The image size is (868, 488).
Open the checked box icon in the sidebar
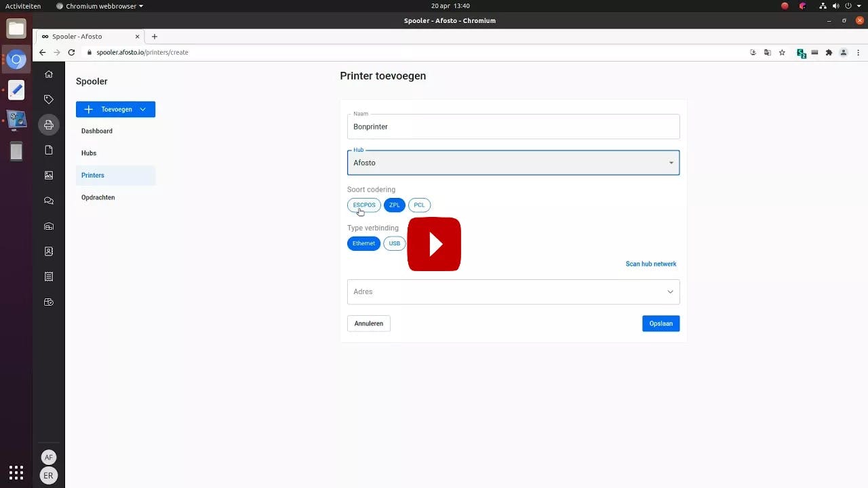[x=48, y=302]
